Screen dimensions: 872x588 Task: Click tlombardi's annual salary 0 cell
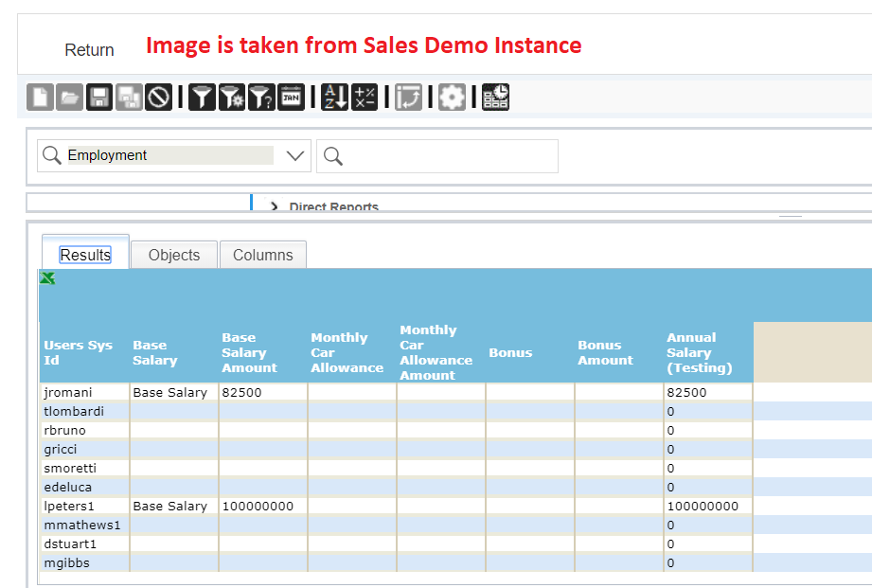click(708, 411)
